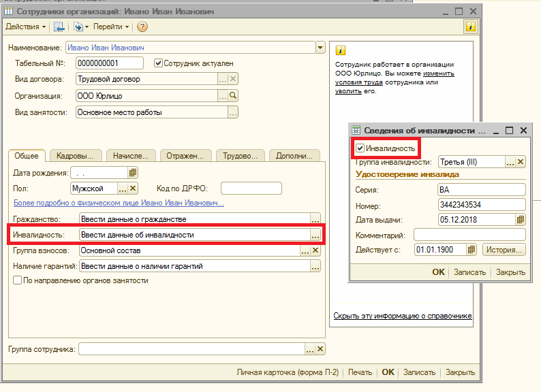
Task: Open the Наличие гарантий ellipsis button
Action: click(x=315, y=266)
